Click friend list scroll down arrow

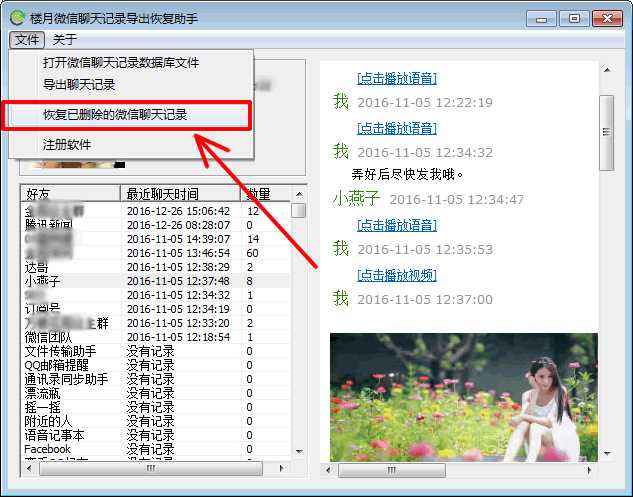click(x=299, y=451)
